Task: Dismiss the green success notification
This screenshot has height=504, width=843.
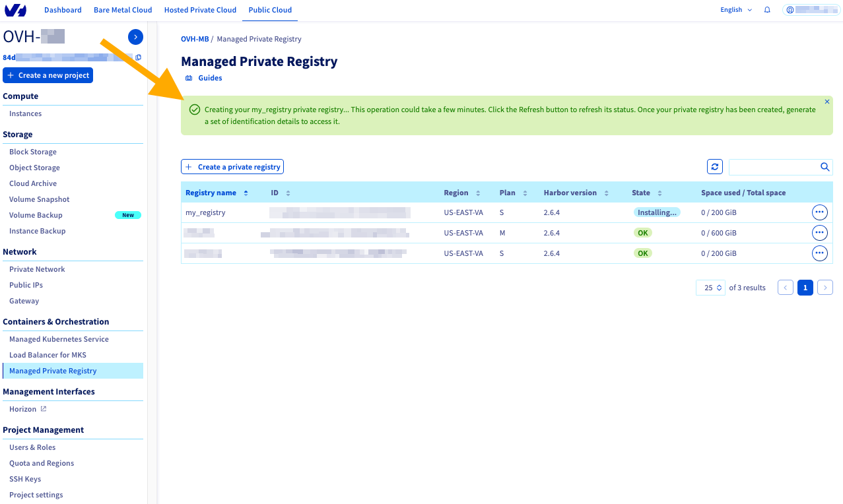Action: coord(827,102)
